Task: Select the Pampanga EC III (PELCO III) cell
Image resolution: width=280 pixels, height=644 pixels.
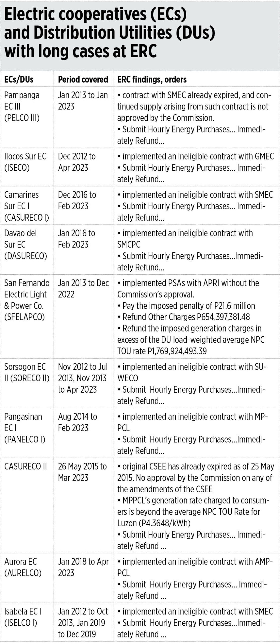Action: coord(22,106)
